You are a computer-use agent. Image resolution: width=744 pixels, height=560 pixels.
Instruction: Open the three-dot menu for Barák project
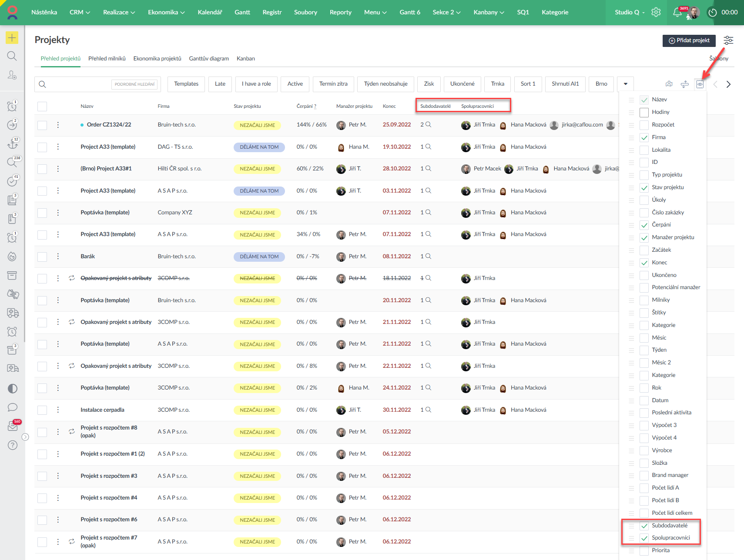click(58, 257)
